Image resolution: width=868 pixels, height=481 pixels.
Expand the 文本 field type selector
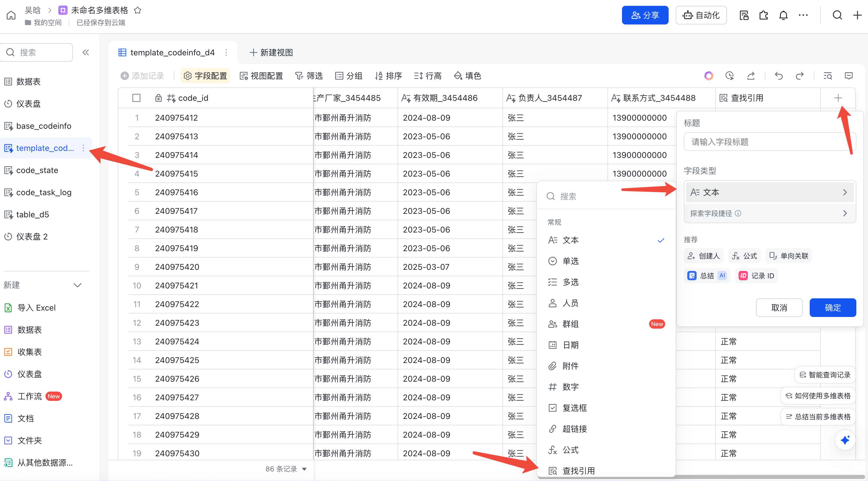point(769,192)
